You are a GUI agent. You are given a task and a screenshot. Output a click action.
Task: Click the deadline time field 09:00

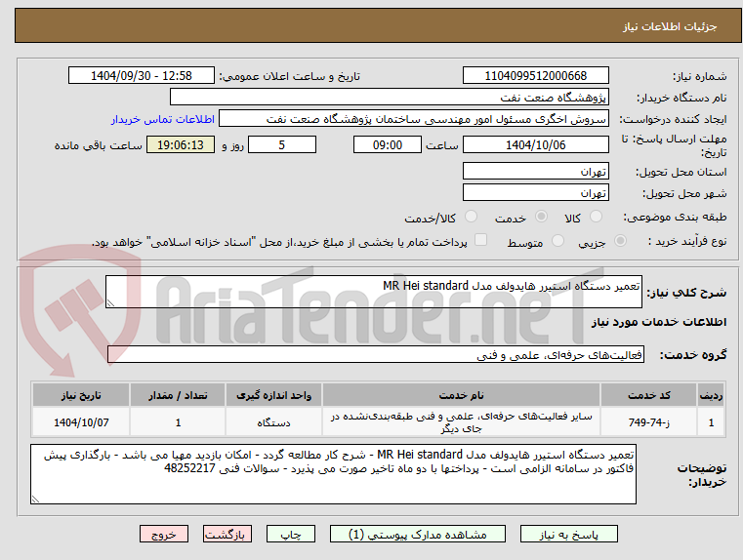coord(388,144)
